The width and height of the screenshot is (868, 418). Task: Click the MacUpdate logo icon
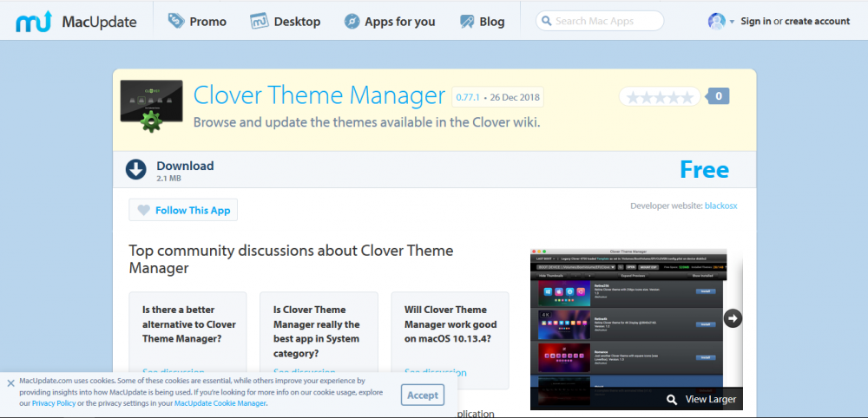(34, 22)
